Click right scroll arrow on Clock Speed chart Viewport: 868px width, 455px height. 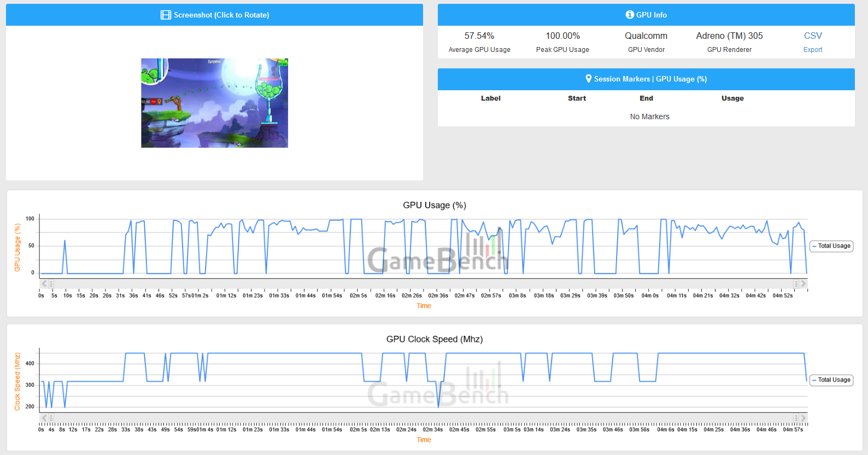coord(804,418)
